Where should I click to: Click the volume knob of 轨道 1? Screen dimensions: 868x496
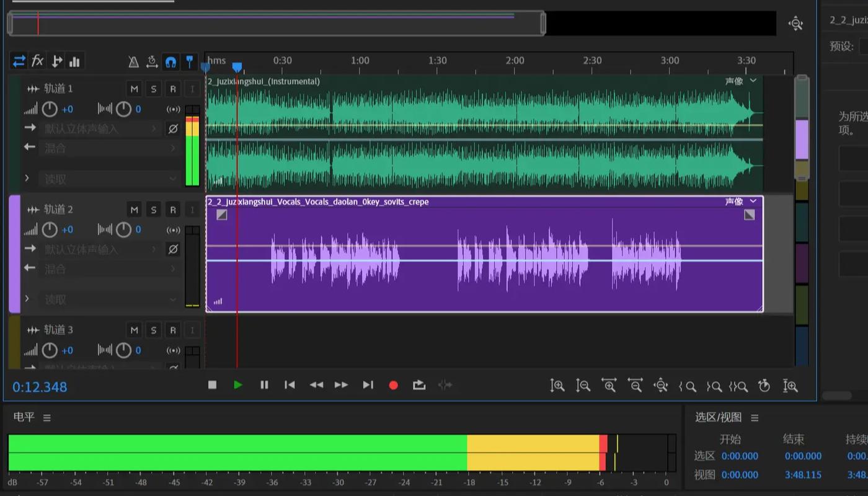pos(50,109)
